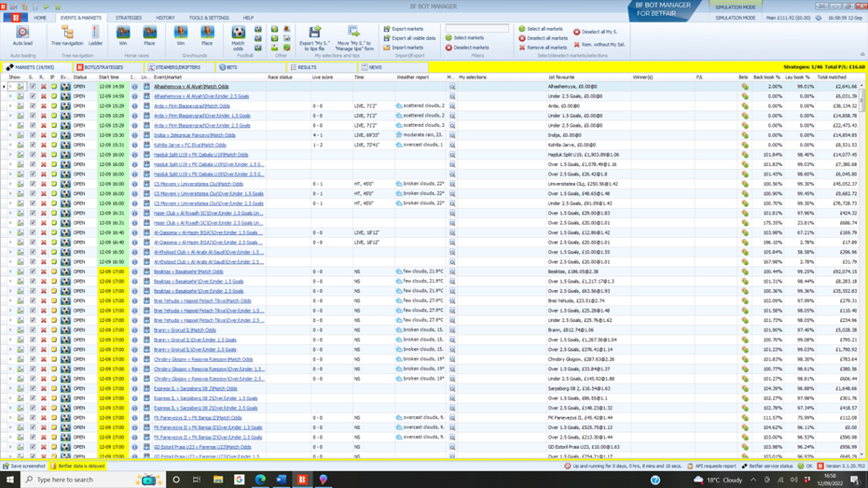Switch to the STEAMERS/DRIFTERS tab
The width and height of the screenshot is (868, 488).
coord(178,67)
